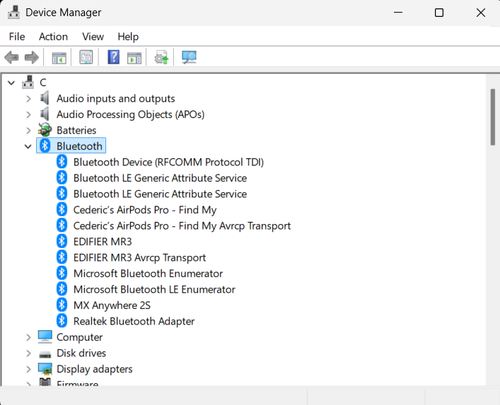Click the Audio Processing Objects speaker icon
The image size is (500, 405).
pos(45,114)
